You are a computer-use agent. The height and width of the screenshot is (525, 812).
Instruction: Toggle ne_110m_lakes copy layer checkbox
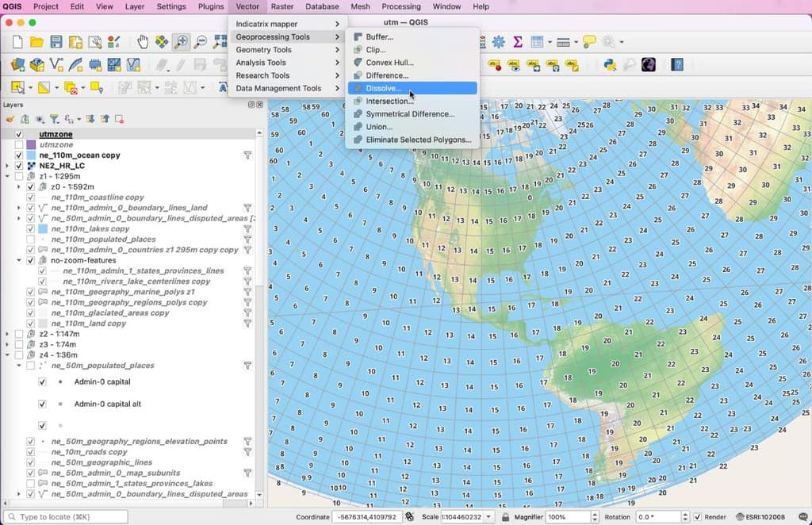point(31,229)
